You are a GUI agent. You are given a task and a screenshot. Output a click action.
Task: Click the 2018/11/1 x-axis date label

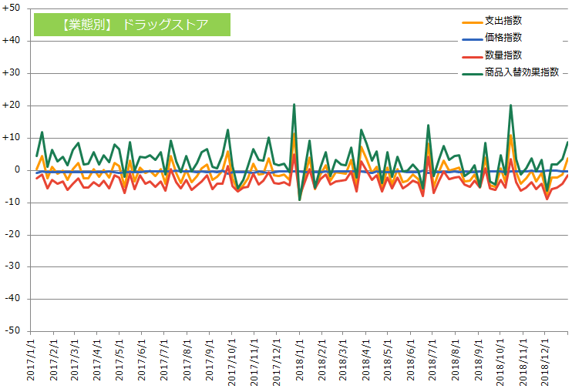[523, 363]
